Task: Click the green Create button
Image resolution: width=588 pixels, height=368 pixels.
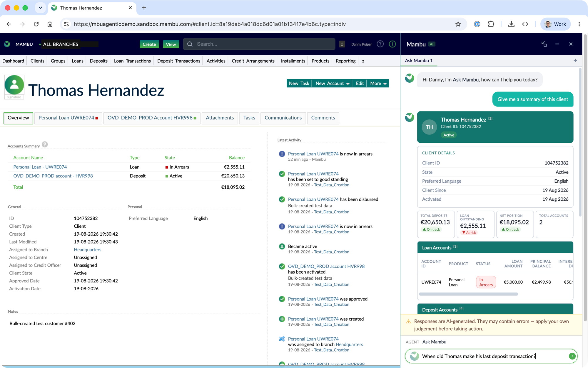Action: (149, 44)
